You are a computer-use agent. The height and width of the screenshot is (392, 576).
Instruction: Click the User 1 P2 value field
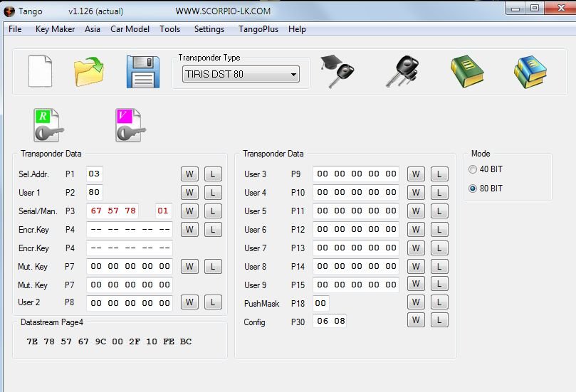coord(95,193)
